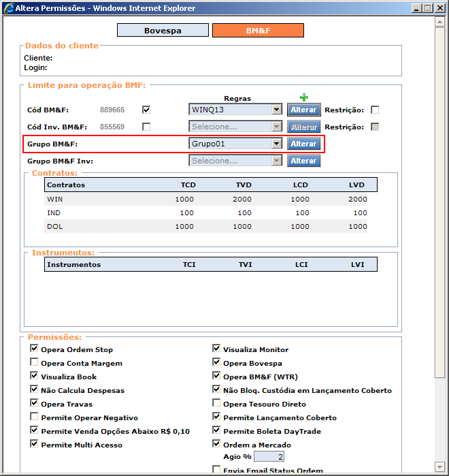Viewport: 449px width, 476px height.
Task: Click the Cód Inv. BM&F code 855569
Action: click(112, 127)
